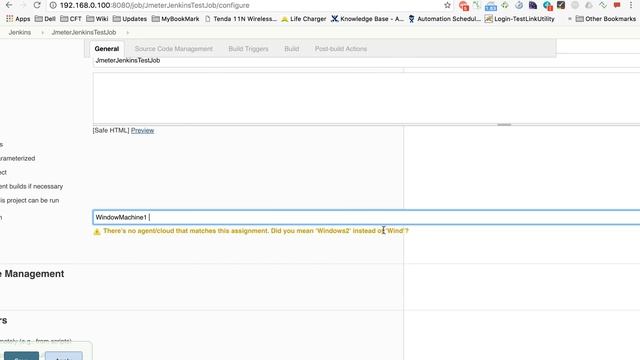Screen dimensions: 640x360
Task: Click the Apply button
Action: (x=64, y=356)
